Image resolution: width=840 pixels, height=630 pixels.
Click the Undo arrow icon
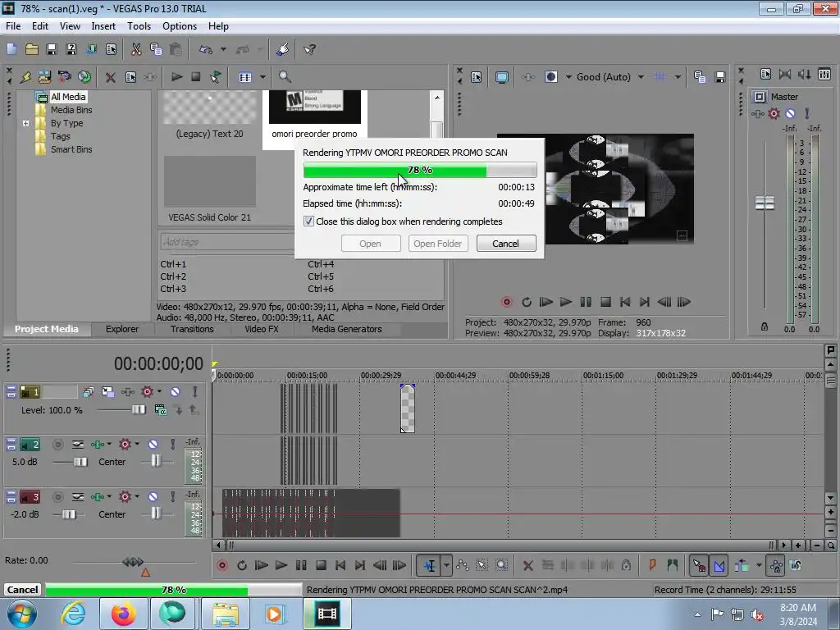point(206,49)
